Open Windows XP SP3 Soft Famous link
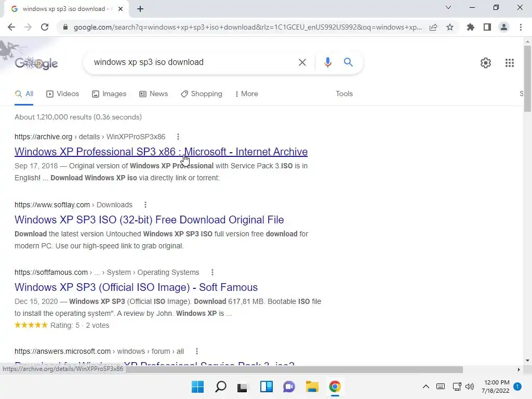The width and height of the screenshot is (532, 399). coord(136,287)
